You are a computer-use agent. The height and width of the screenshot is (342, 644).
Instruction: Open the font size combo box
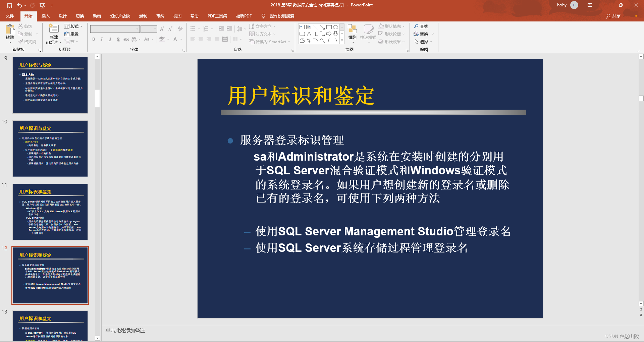pos(149,29)
